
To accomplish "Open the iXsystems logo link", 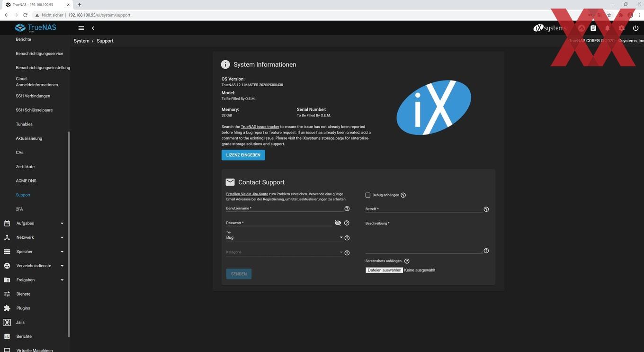I will [x=549, y=28].
